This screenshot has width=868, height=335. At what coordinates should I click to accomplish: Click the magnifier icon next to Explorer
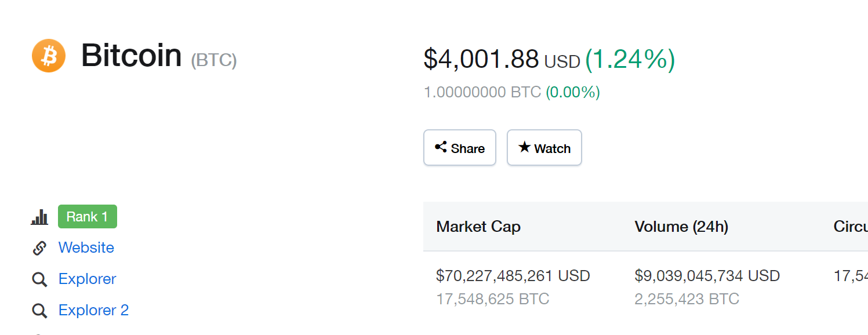(x=39, y=279)
